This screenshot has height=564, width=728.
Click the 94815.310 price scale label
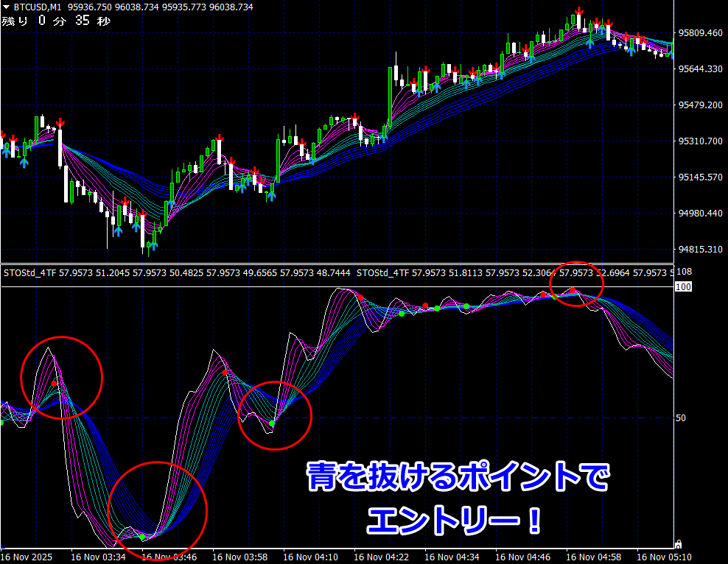700,250
